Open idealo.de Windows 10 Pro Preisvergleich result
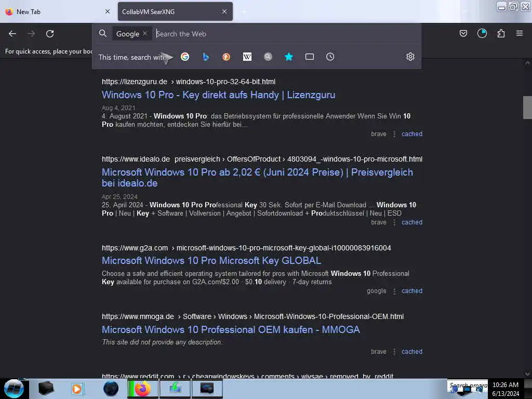This screenshot has height=399, width=532. (257, 178)
